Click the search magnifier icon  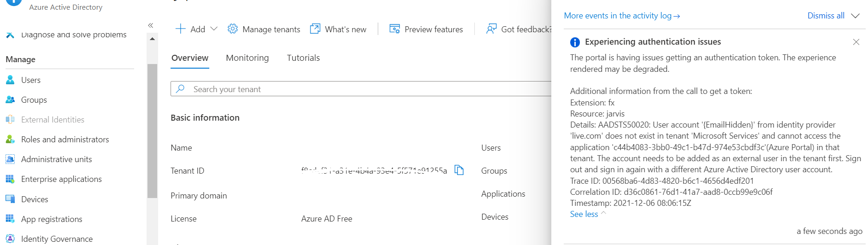(180, 88)
